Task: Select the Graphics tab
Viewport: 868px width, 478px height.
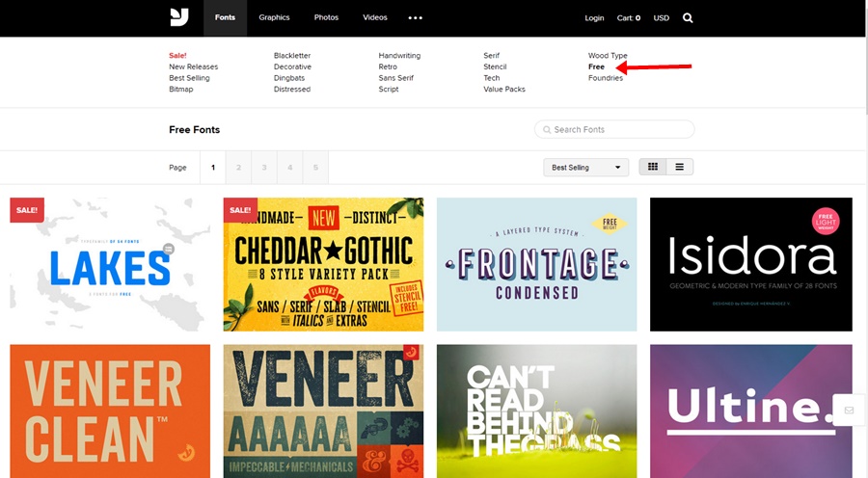Action: pyautogui.click(x=274, y=17)
